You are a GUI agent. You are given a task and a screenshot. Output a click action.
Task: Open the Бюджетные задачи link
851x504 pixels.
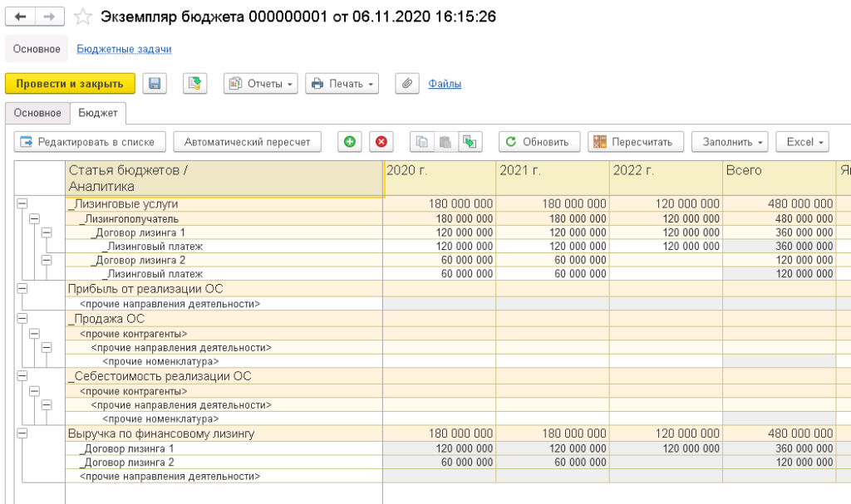[124, 49]
